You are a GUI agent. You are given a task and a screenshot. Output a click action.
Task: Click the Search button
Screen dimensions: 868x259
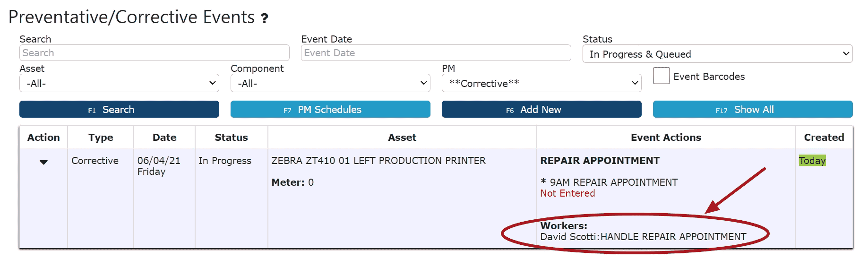(x=119, y=109)
